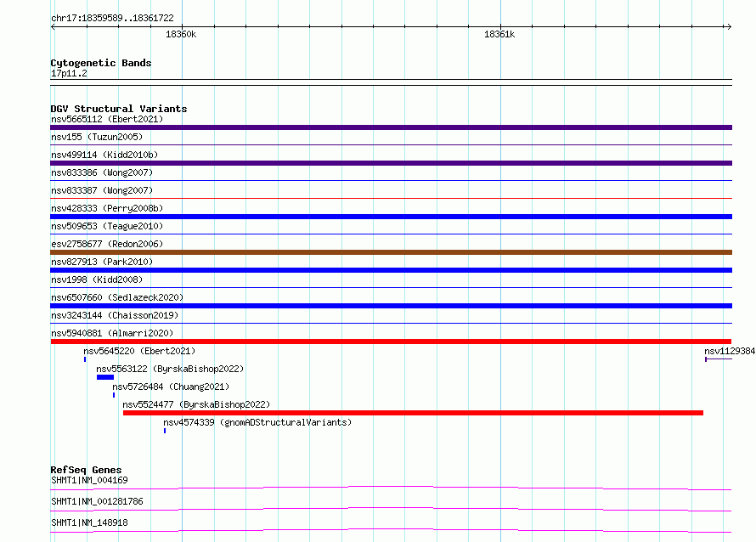Open the SHMT1|NM_148918 transcript label
Viewport: 756px width, 542px height.
click(x=89, y=522)
